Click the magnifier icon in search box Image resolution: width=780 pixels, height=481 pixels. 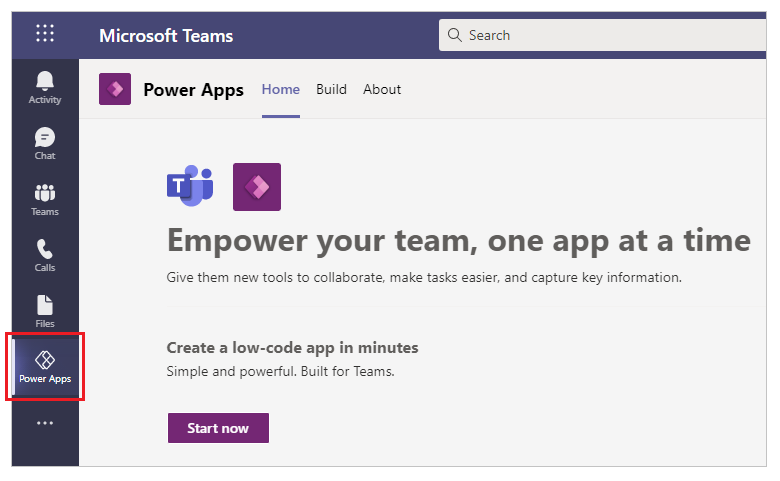pos(454,35)
